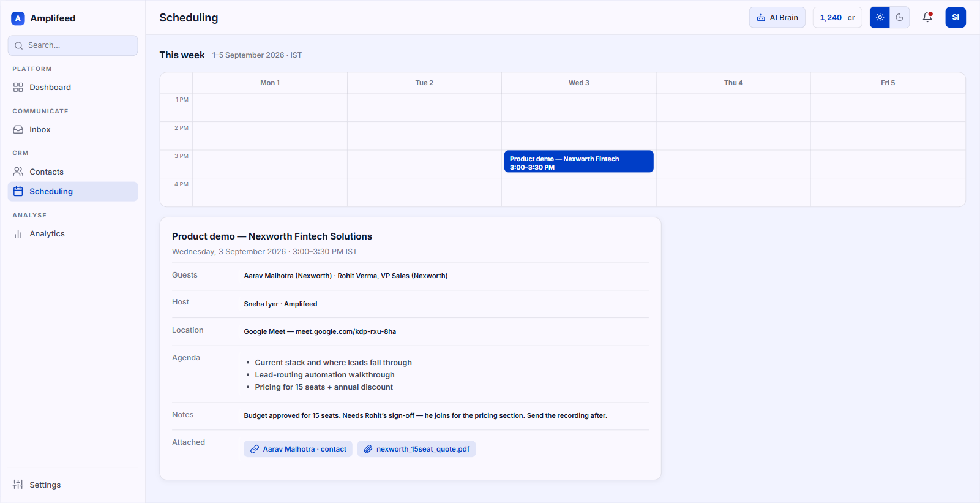Click the Contacts people icon

(18, 172)
